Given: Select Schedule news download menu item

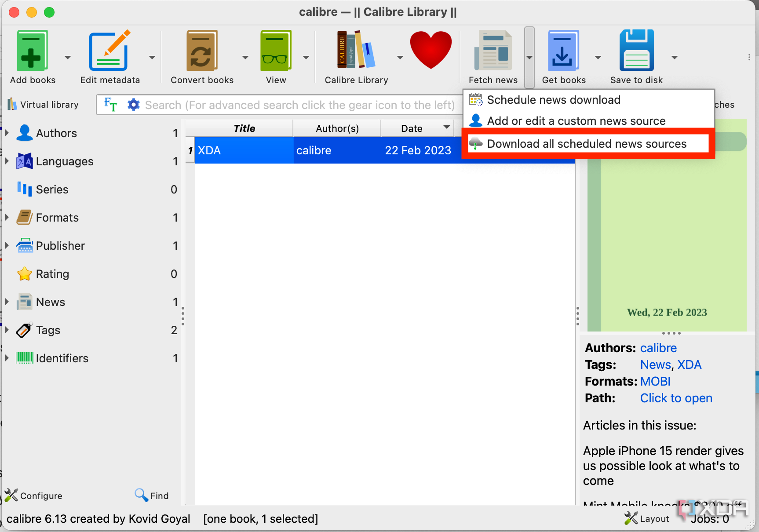Looking at the screenshot, I should pos(588,100).
